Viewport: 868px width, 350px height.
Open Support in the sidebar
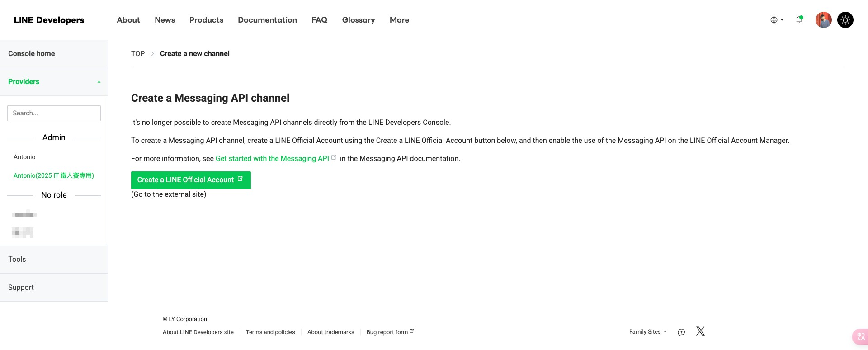[x=54, y=288]
